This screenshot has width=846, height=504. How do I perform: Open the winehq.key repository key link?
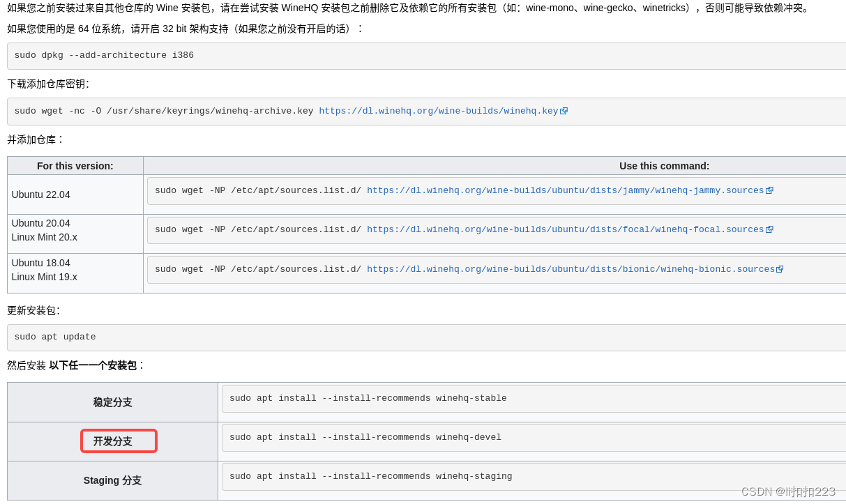438,110
